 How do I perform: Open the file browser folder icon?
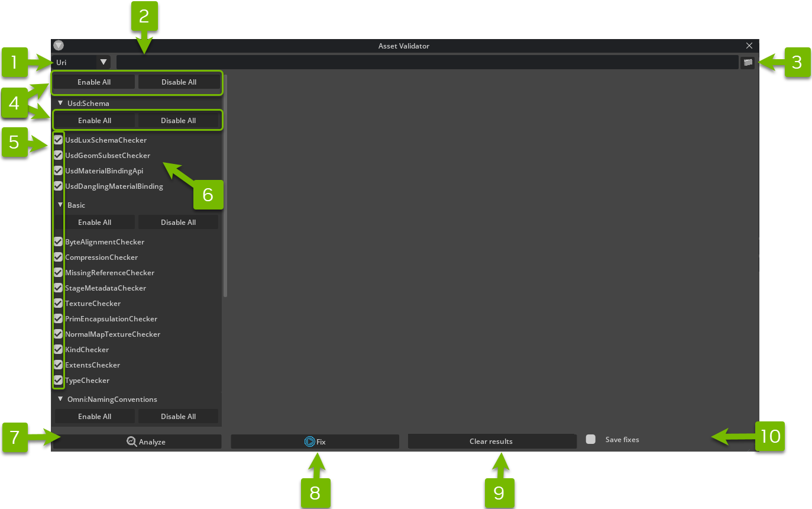[747, 62]
